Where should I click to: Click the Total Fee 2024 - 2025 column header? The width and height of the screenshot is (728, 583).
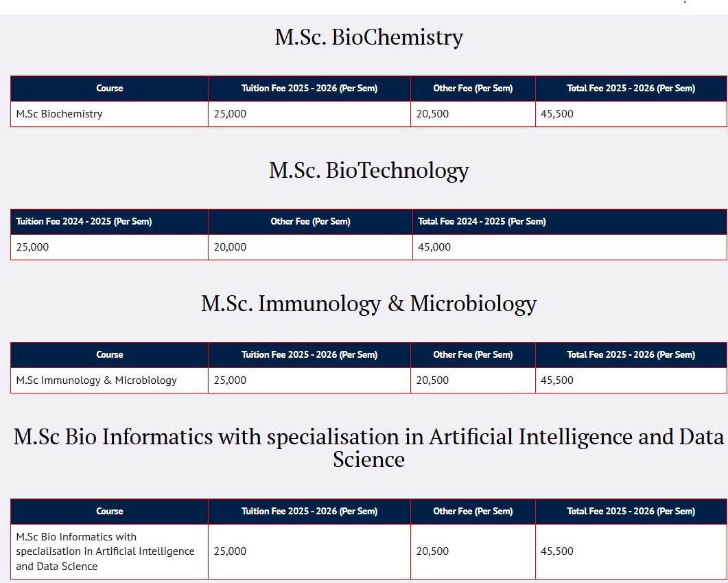click(x=482, y=222)
